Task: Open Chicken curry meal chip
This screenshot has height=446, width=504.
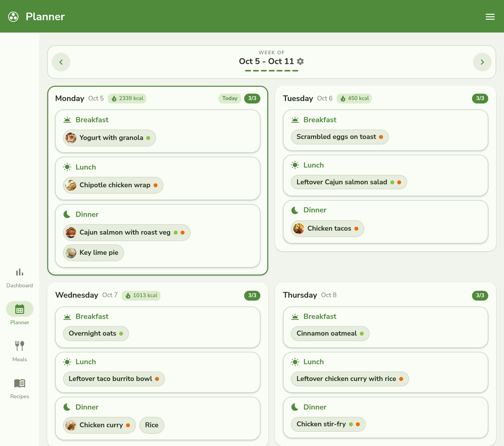Action: point(99,425)
